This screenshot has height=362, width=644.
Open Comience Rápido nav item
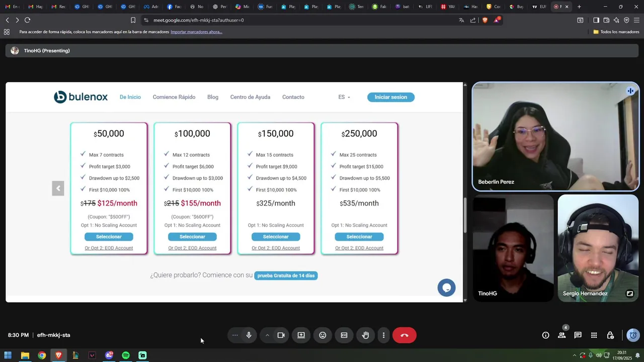174,97
